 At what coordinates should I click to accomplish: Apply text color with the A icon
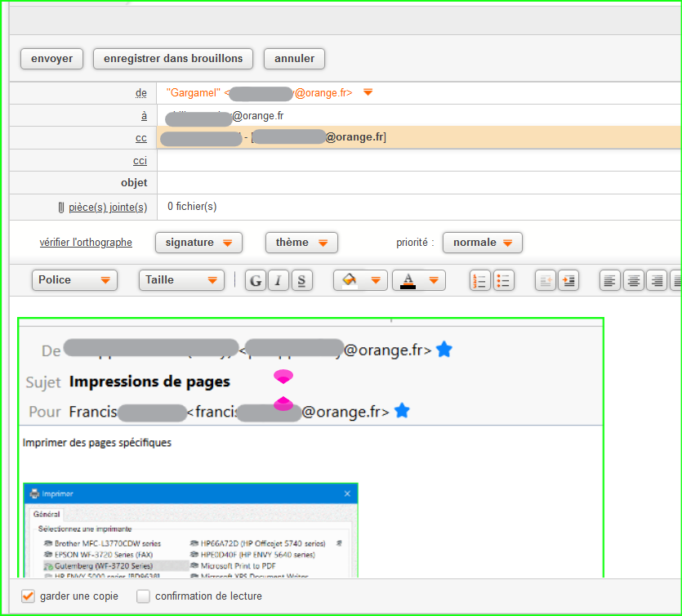tap(408, 280)
